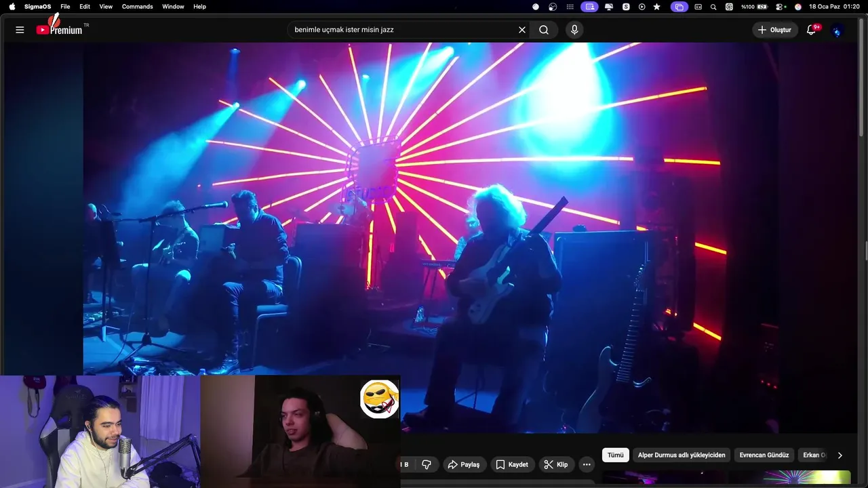Open the Commands menu

tap(137, 7)
